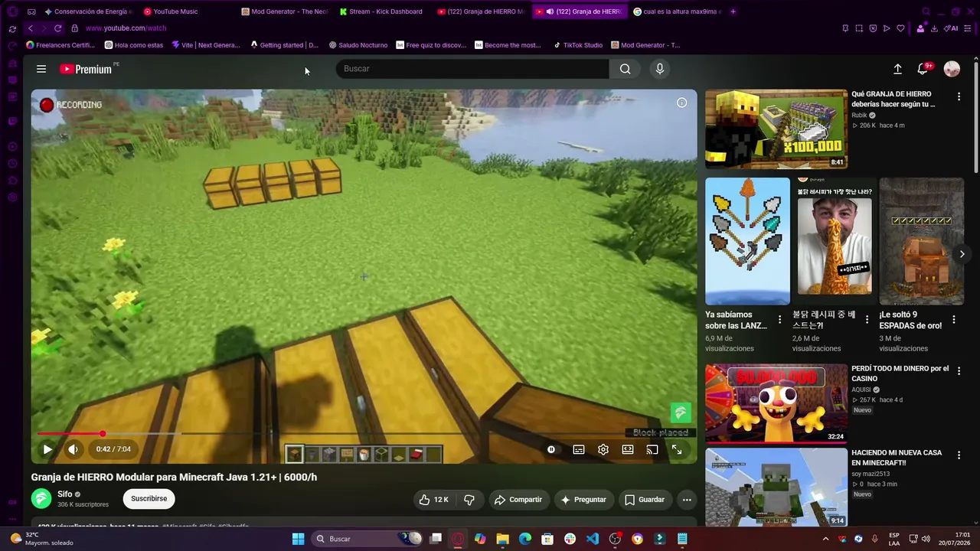Viewport: 980px width, 551px height.
Task: Open 'PERDÍ TODO MI DINERO por el CASINO' title
Action: click(x=900, y=373)
